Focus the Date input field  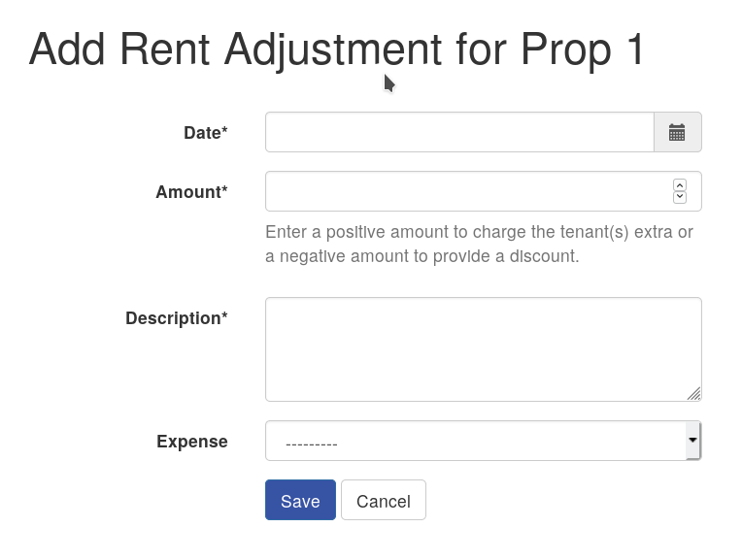(459, 132)
